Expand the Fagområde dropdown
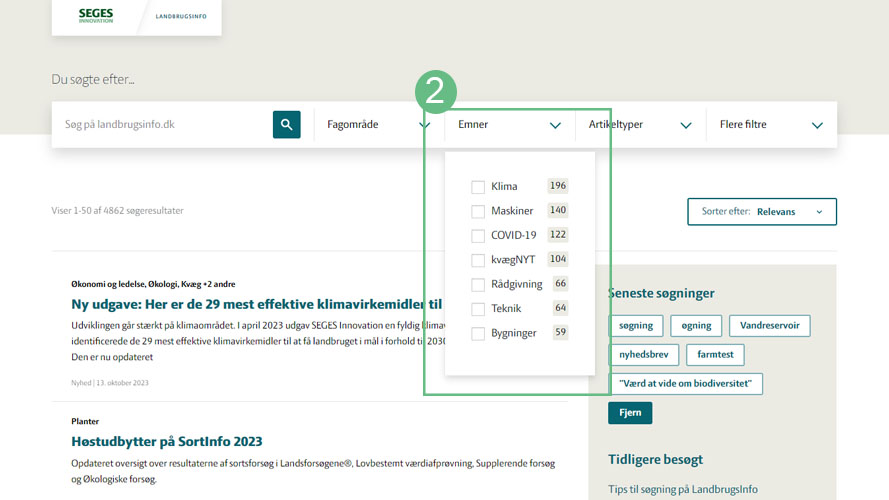Screen dimensions: 889x500 click(378, 125)
